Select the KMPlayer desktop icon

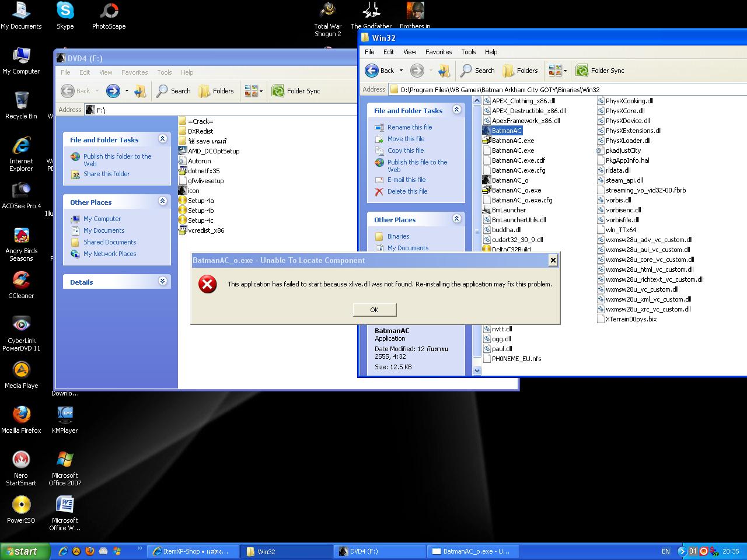click(65, 419)
